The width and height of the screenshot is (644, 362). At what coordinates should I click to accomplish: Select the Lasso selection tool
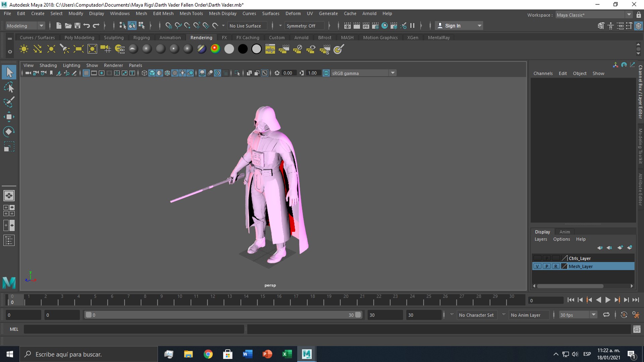[9, 87]
